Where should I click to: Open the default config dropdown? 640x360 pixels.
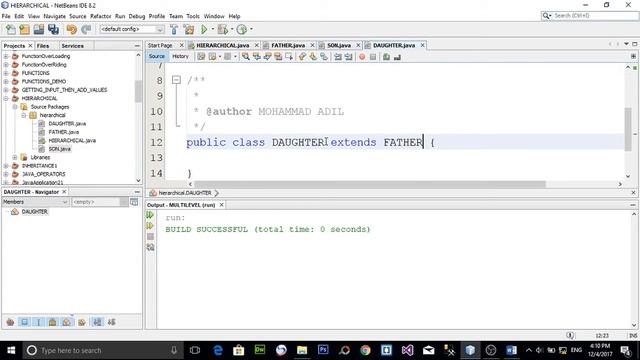(132, 29)
